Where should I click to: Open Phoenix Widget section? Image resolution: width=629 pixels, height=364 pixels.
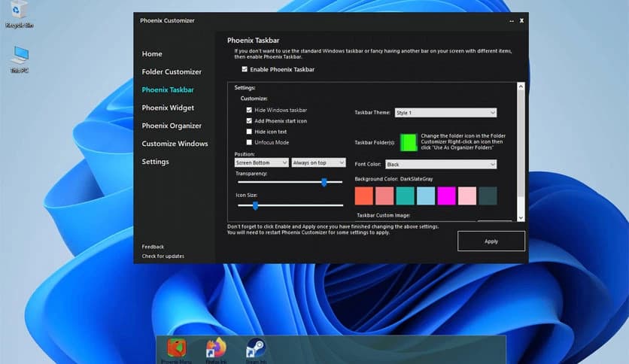coord(168,108)
